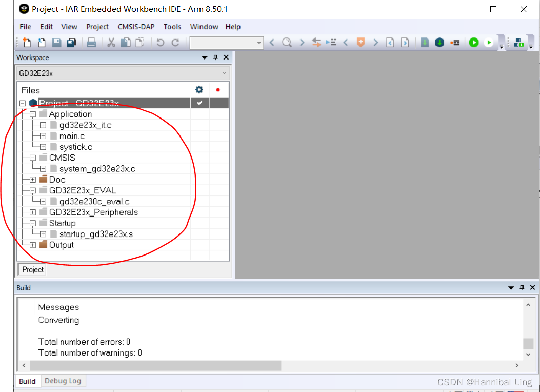Find previous using arrow left of magnifier
The width and height of the screenshot is (540, 392).
(272, 43)
